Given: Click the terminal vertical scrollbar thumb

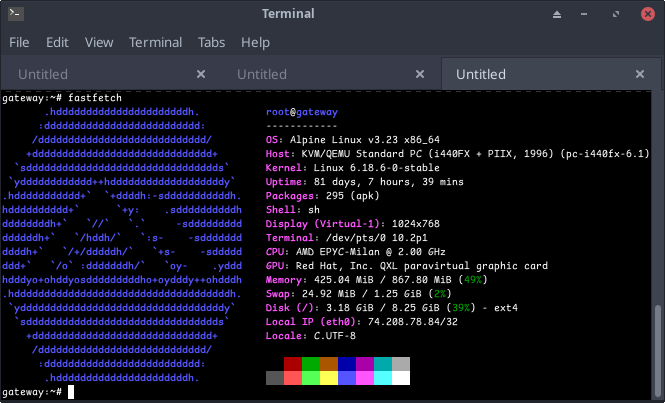Looking at the screenshot, I should coord(658,350).
